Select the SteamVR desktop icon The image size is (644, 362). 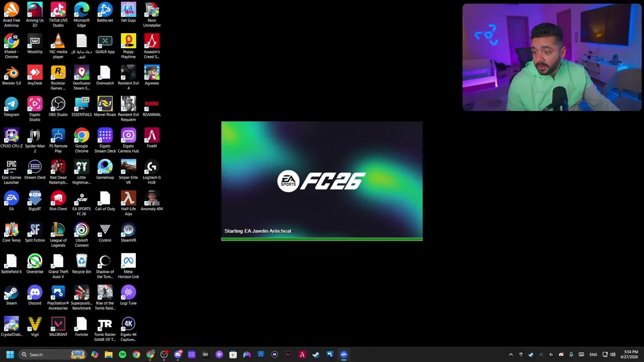tap(128, 233)
